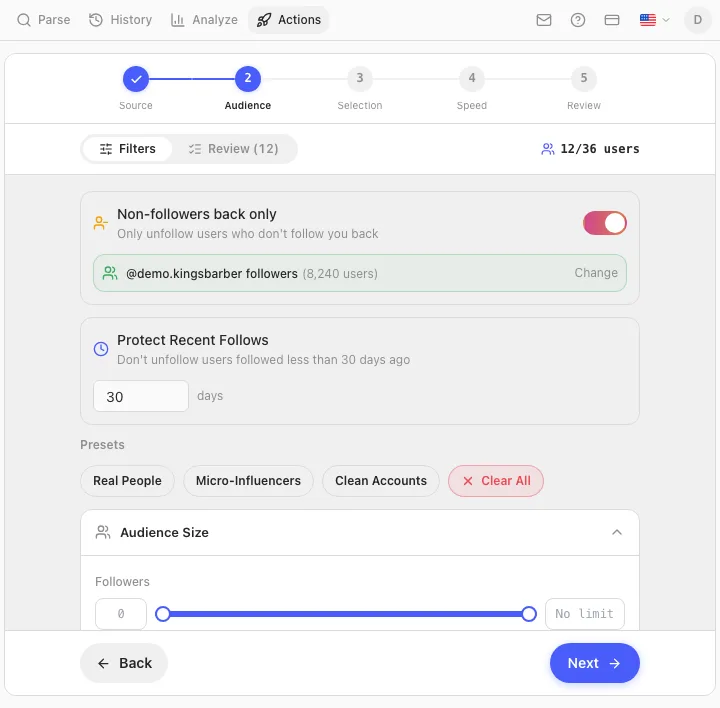Click the Audience Size people icon
This screenshot has height=708, width=720.
[x=103, y=533]
